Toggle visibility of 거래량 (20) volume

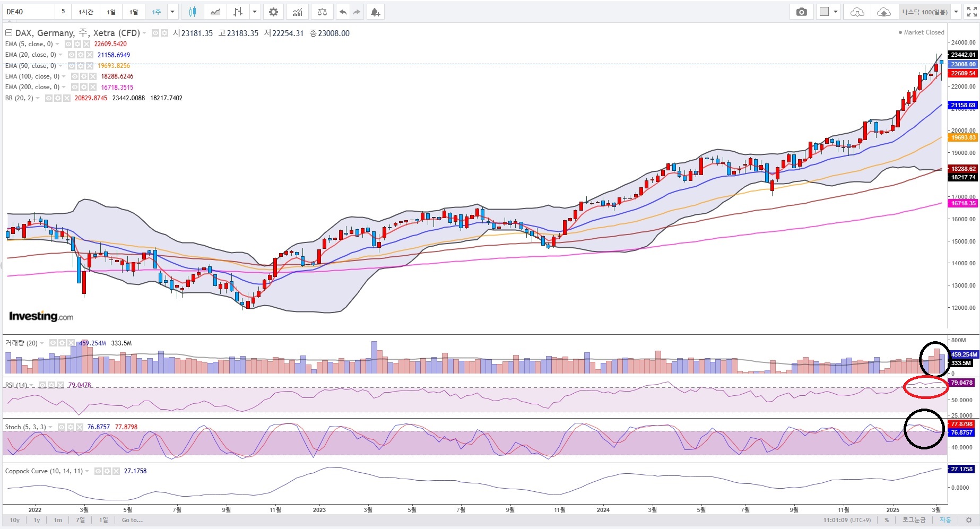tap(53, 343)
